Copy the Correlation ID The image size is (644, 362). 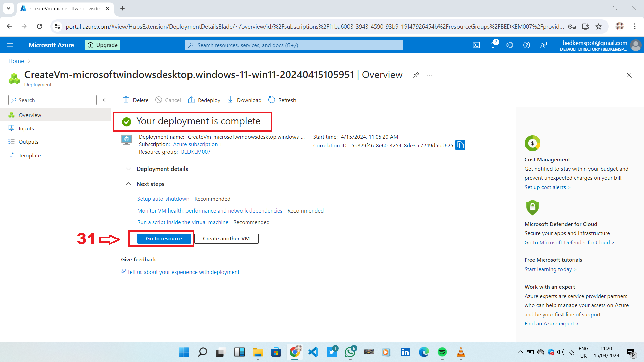click(x=460, y=145)
